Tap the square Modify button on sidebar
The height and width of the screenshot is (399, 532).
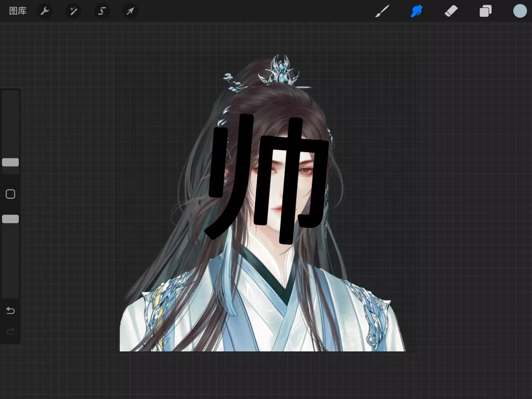point(10,194)
